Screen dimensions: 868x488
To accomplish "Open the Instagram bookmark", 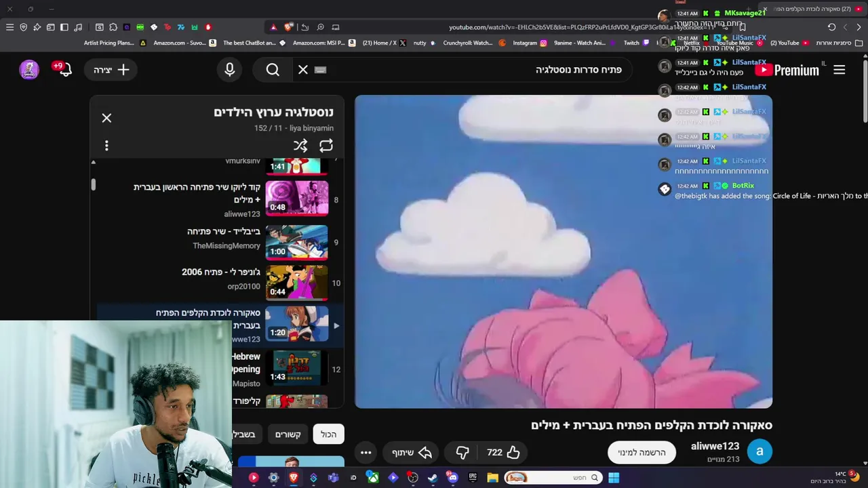I will (530, 43).
